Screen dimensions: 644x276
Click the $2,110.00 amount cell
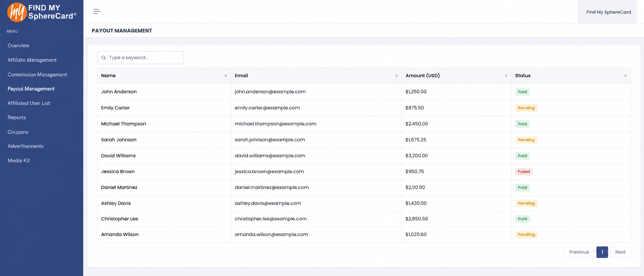(x=457, y=188)
